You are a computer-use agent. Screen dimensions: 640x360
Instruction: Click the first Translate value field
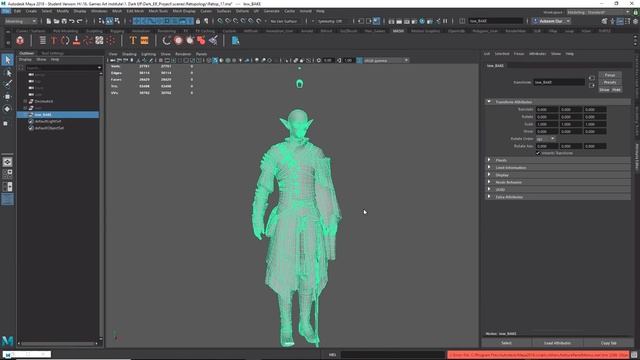[547, 109]
